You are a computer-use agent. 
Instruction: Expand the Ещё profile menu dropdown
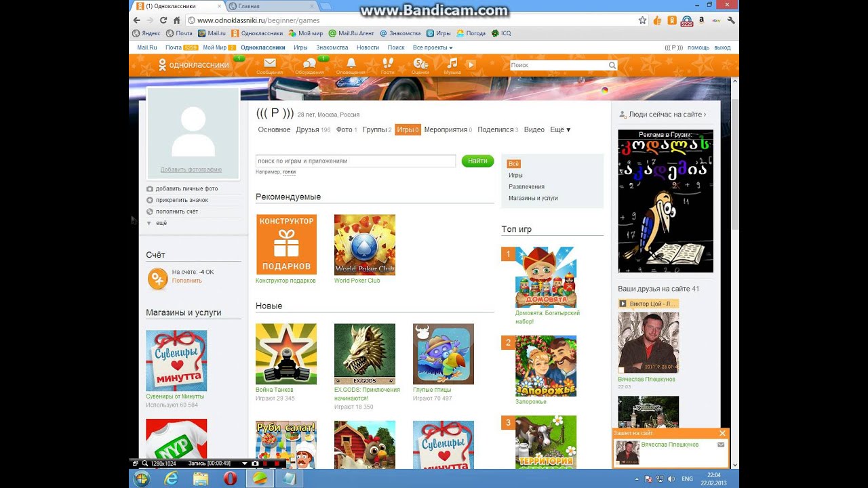(x=560, y=129)
